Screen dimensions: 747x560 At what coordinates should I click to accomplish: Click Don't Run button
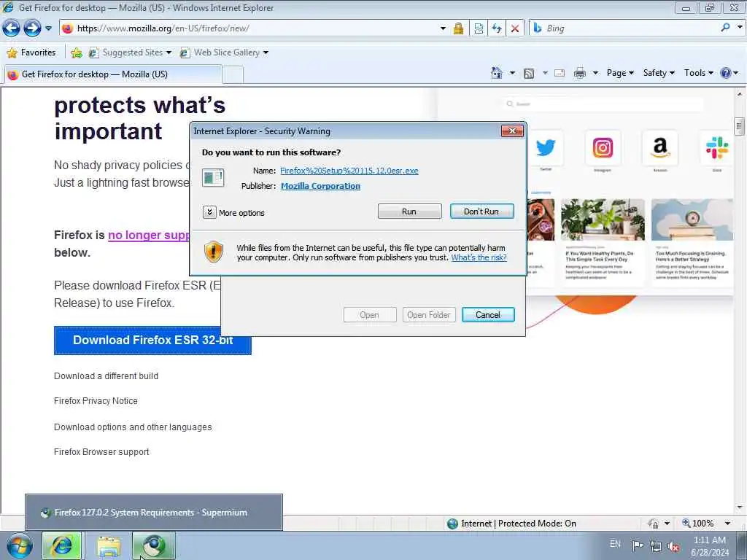click(x=481, y=211)
